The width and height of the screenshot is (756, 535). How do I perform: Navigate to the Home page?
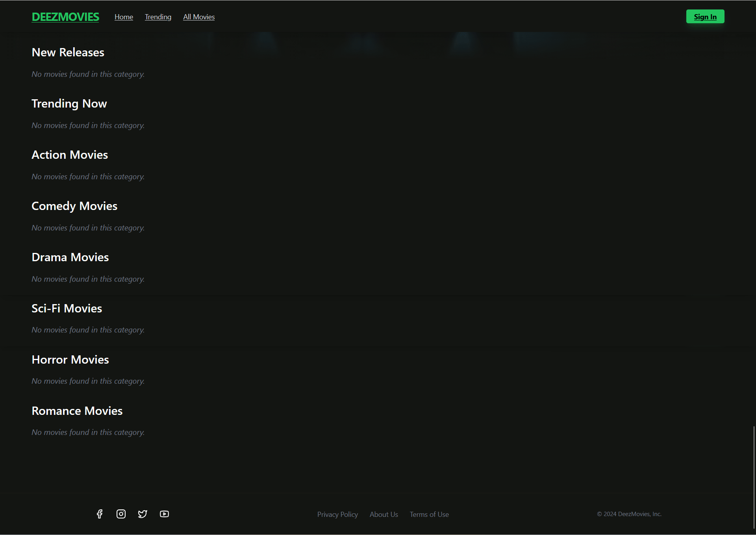coord(123,17)
